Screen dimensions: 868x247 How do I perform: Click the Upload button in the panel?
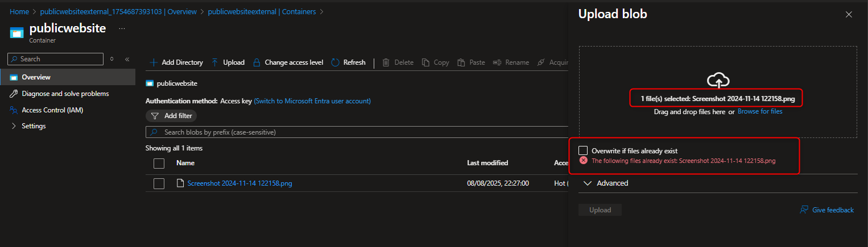pos(600,210)
